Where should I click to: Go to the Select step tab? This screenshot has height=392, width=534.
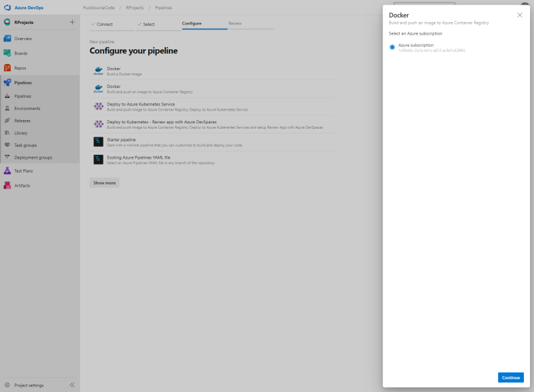click(x=158, y=24)
